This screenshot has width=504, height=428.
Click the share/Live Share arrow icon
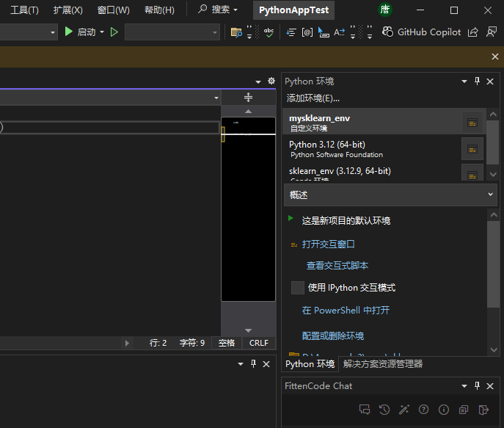(x=473, y=32)
